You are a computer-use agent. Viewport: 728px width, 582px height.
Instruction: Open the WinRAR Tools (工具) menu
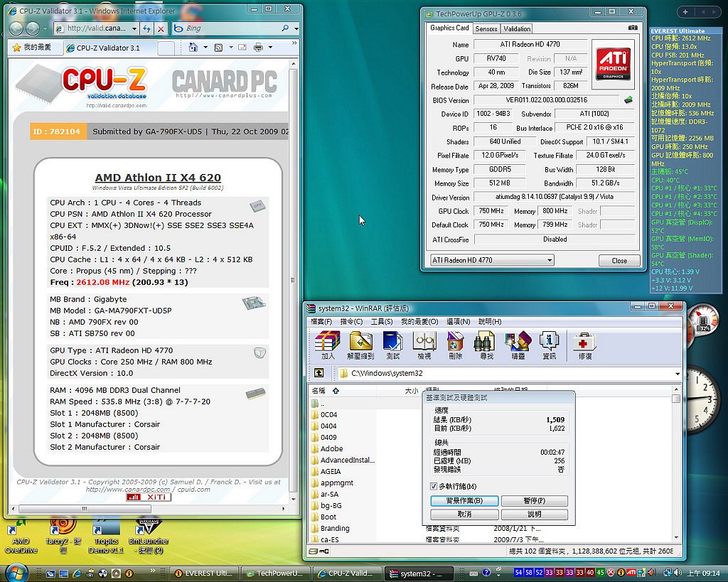382,322
